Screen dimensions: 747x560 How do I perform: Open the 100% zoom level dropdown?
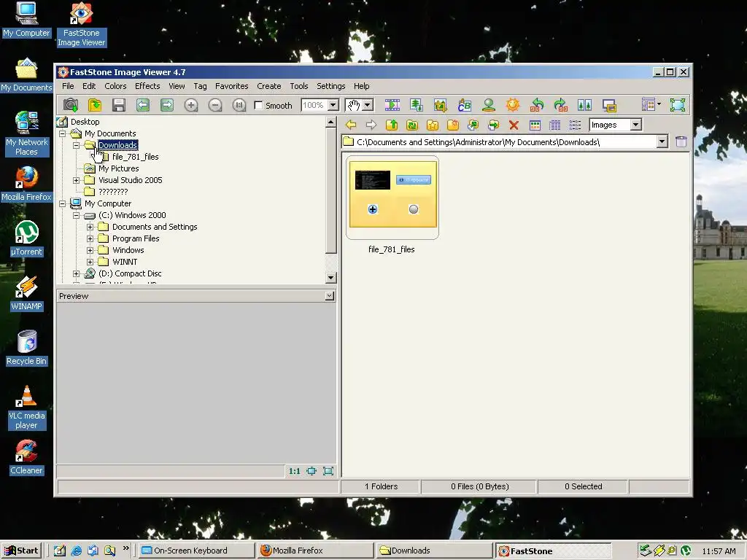[333, 105]
